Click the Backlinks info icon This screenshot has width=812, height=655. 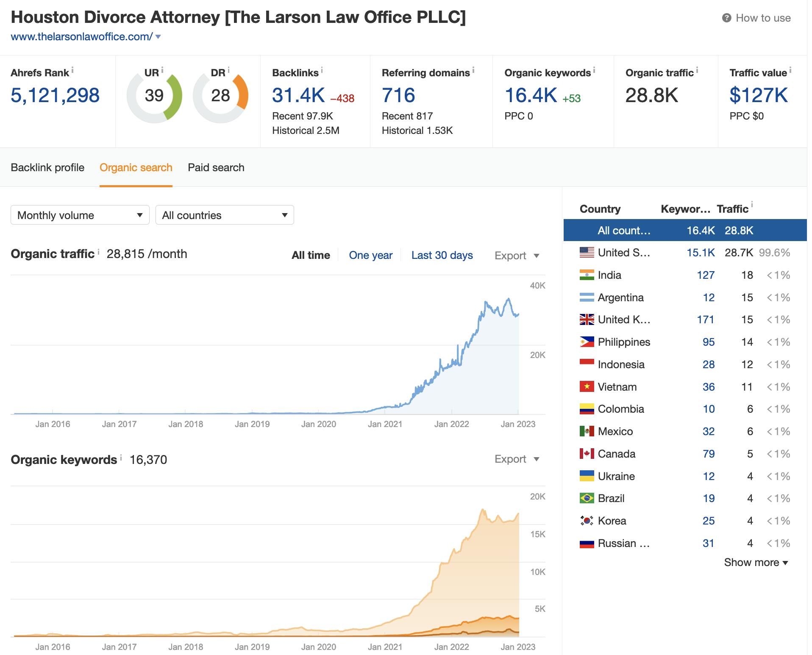click(322, 70)
